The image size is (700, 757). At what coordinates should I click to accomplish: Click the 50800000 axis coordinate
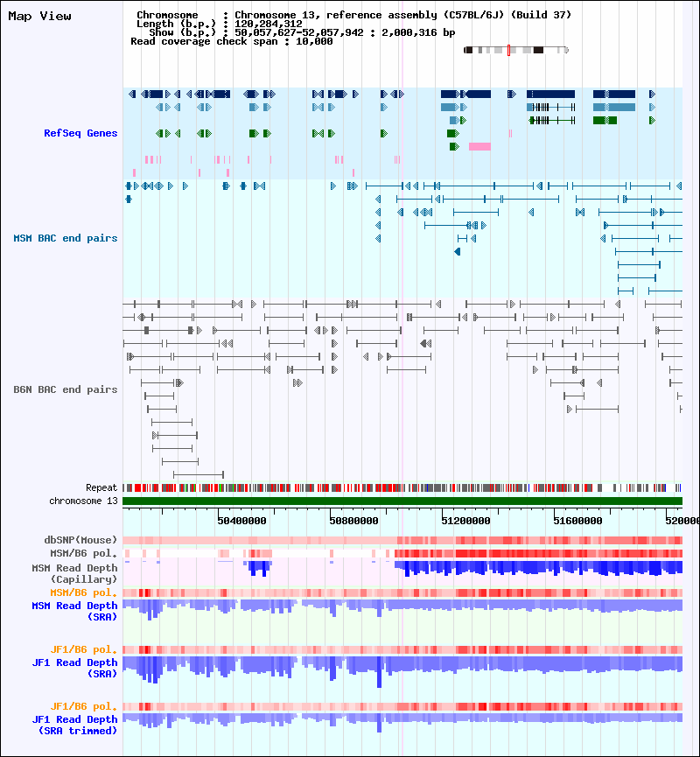pos(353,521)
